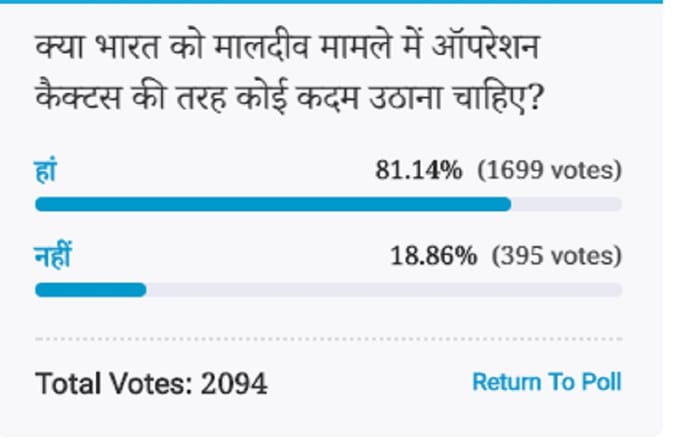Select the नहीं option label
Image resolution: width=674 pixels, height=443 pixels.
(53, 256)
